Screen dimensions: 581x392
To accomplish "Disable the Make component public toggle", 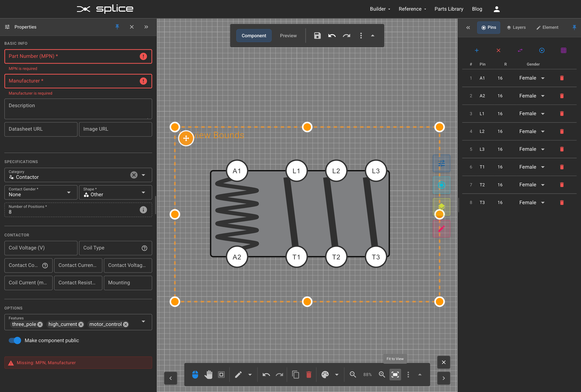I will 15,340.
